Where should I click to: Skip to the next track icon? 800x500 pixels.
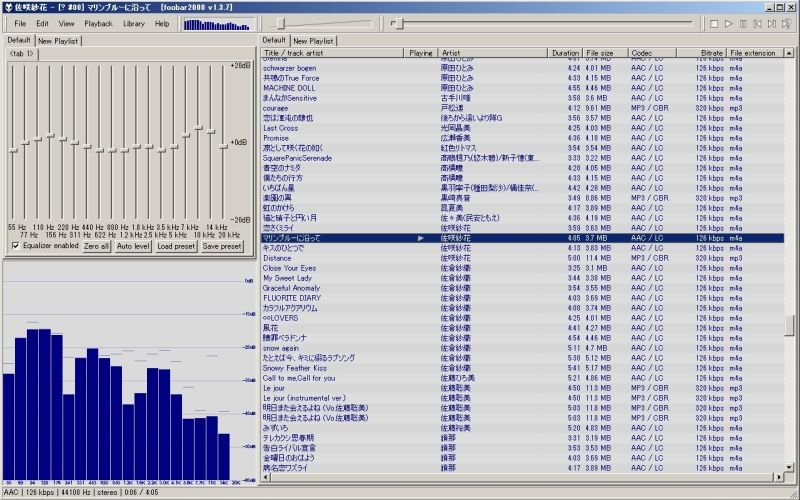772,24
